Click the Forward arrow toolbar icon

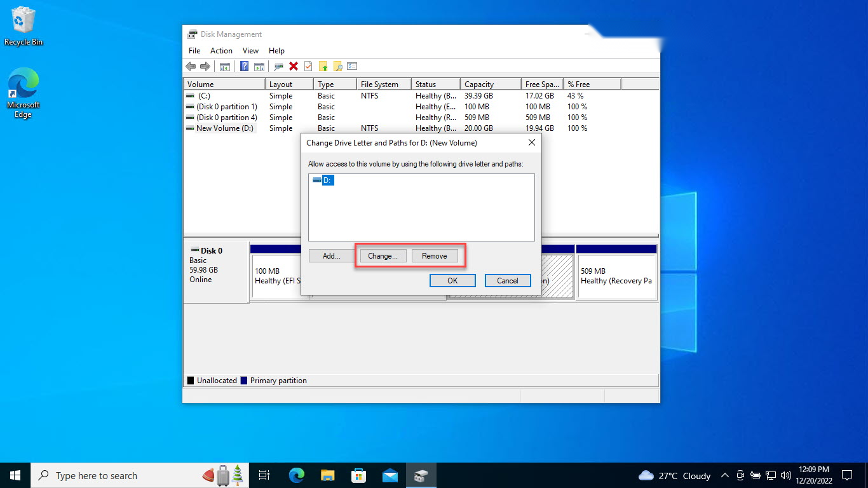coord(205,66)
